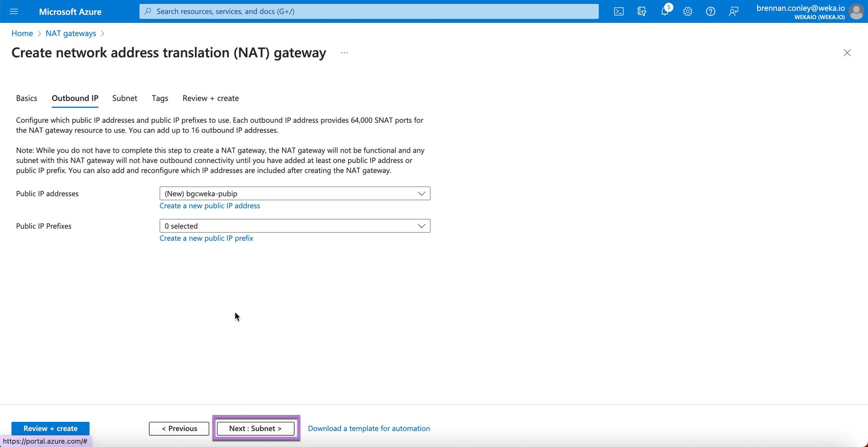Click Create a new public IP address

coord(210,206)
